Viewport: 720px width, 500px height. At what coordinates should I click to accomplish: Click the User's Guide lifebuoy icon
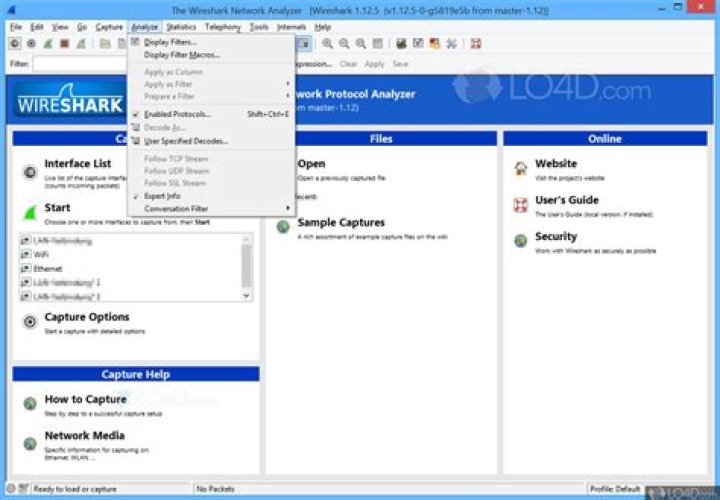[520, 204]
